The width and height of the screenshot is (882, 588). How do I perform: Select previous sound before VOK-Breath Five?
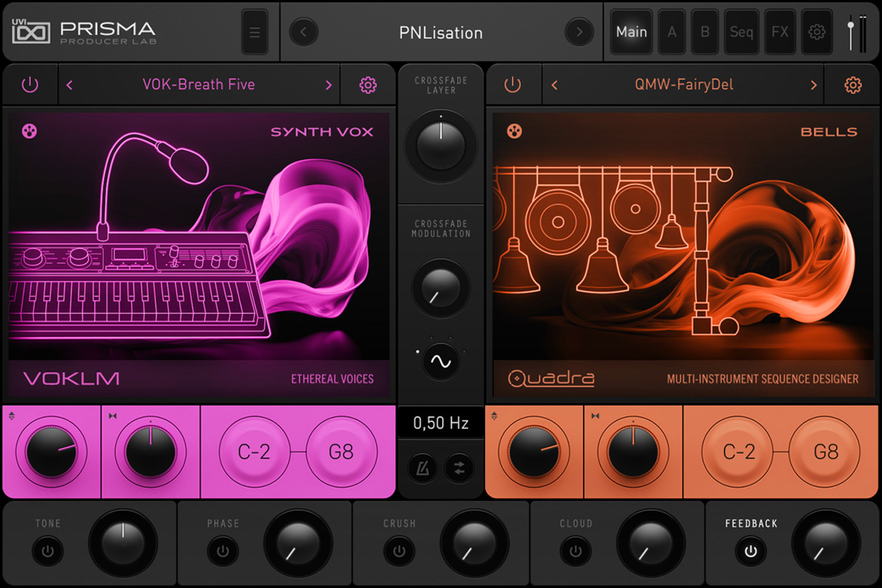click(x=69, y=85)
